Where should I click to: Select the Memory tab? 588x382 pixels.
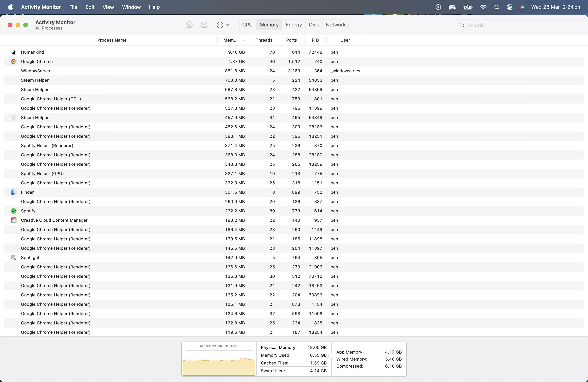(x=269, y=25)
